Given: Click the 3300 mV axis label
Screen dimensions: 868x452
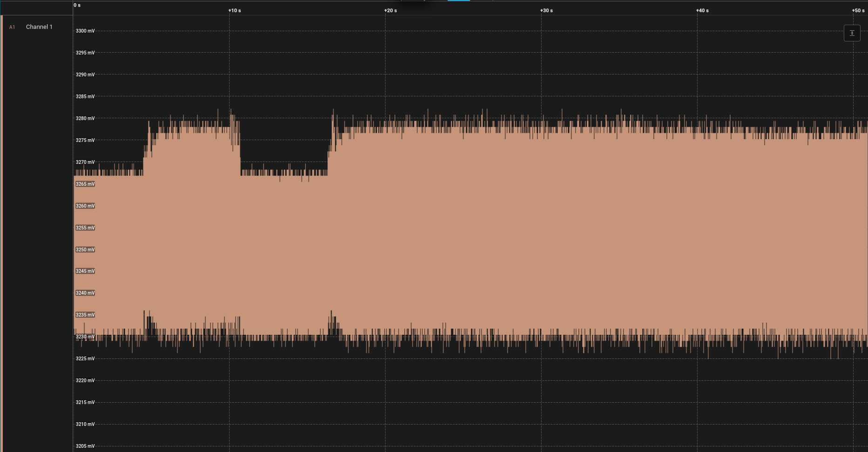Looking at the screenshot, I should click(85, 31).
